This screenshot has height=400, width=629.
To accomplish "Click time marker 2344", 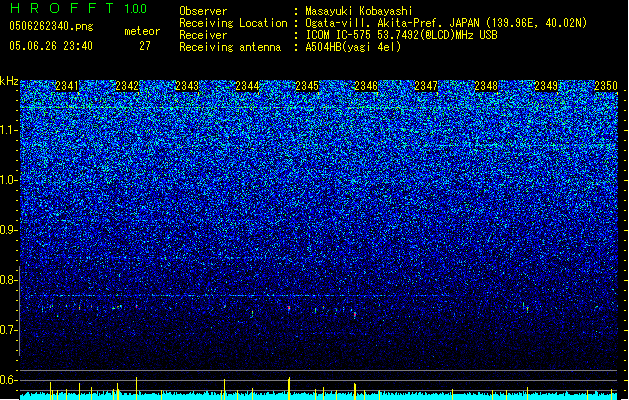I will coord(247,86).
